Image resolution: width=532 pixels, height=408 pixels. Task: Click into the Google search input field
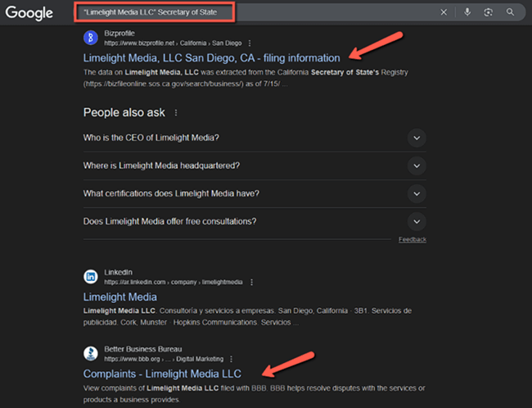[246, 12]
